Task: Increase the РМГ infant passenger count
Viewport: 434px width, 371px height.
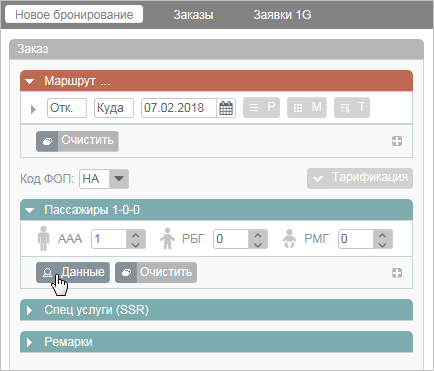Action: [383, 235]
